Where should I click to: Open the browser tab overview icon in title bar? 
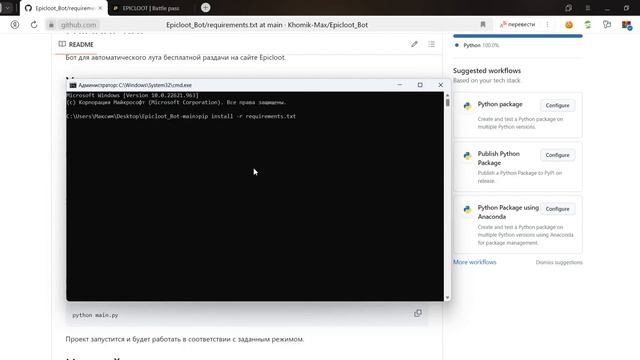point(569,8)
